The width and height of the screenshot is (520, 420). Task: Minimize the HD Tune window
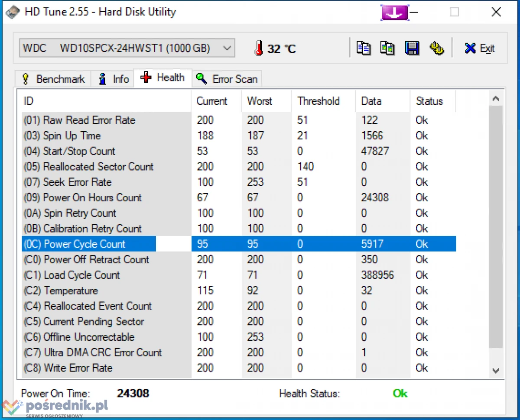414,12
